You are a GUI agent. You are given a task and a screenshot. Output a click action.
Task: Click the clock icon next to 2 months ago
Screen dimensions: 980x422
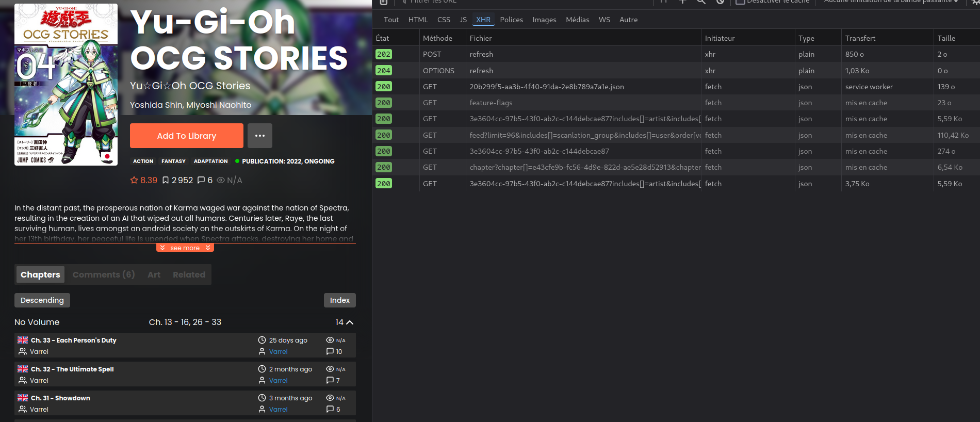[x=262, y=369]
